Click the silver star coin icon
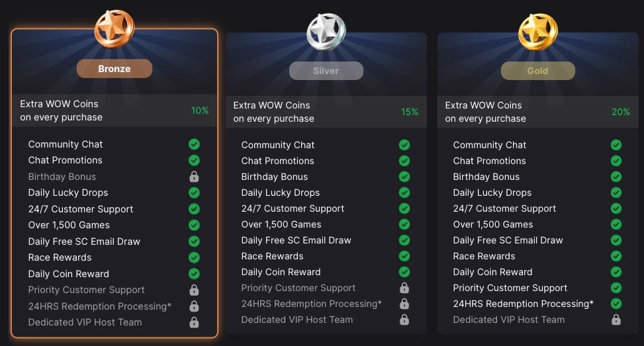The image size is (644, 346). [x=326, y=32]
